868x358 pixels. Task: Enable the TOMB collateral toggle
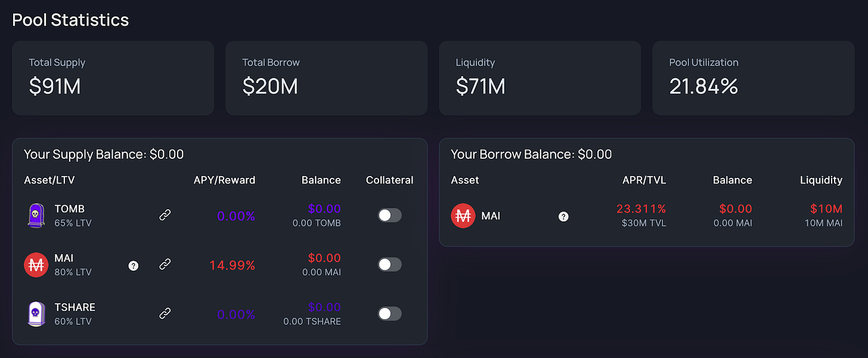(389, 215)
